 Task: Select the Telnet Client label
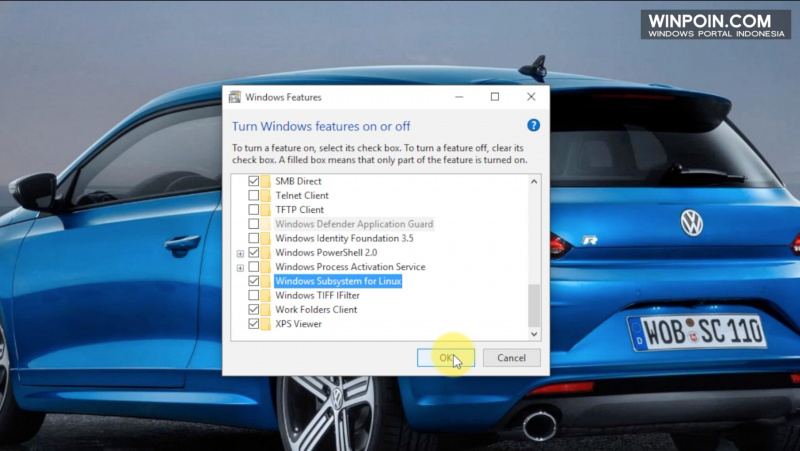click(302, 195)
